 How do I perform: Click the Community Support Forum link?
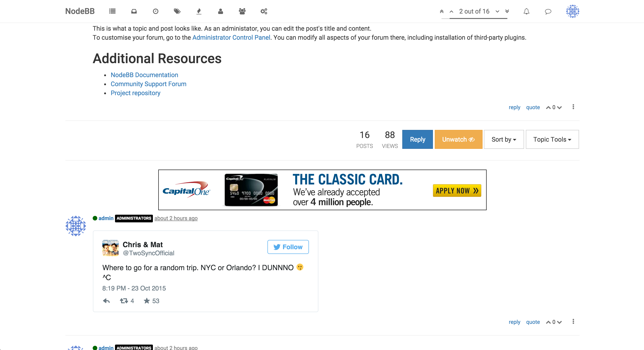point(148,84)
